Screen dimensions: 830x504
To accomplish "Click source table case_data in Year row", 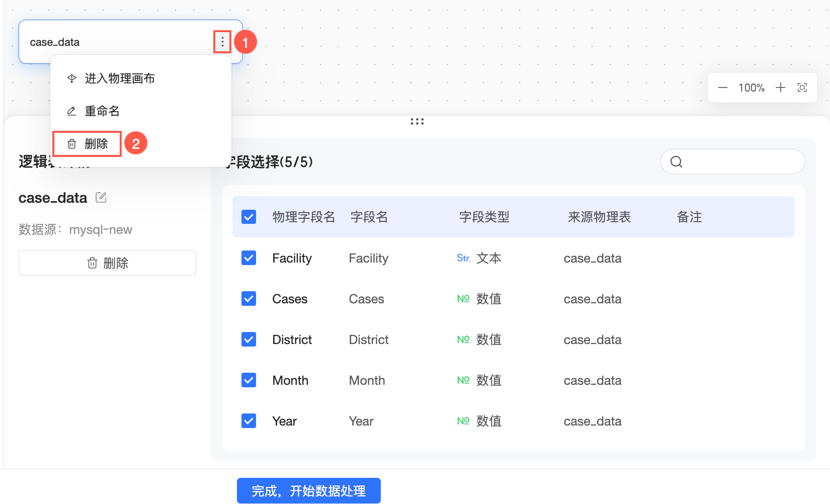I will pos(593,421).
